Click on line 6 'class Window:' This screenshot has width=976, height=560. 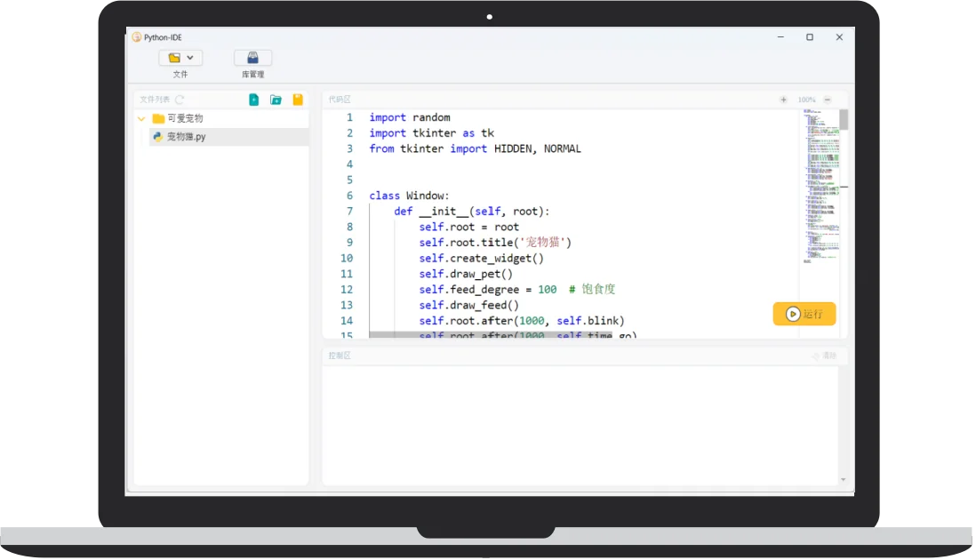409,196
